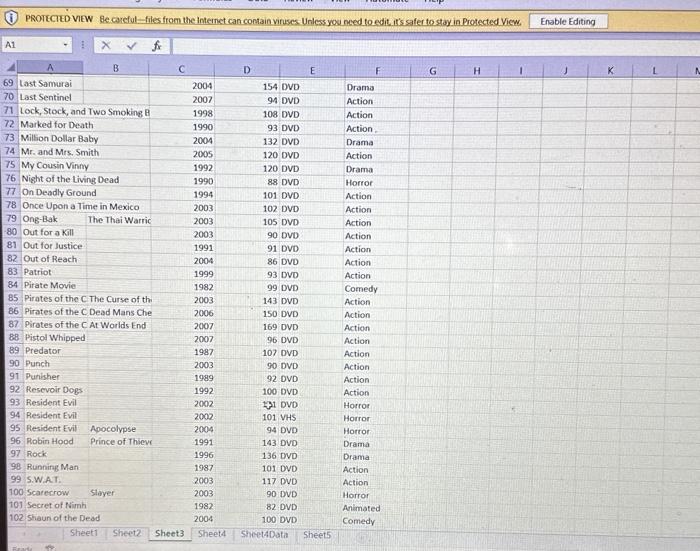Click the runtime value 154
The image size is (700, 551).
pyautogui.click(x=270, y=87)
